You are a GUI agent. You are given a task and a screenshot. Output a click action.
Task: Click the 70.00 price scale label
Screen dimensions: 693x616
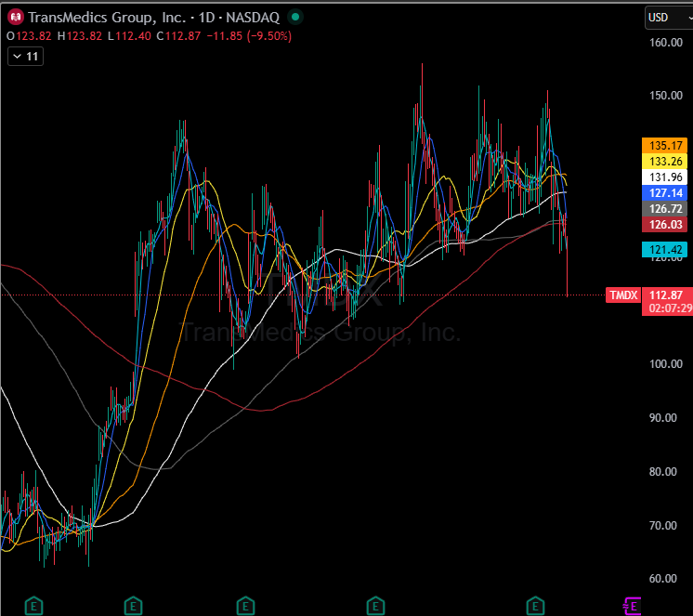(x=662, y=526)
